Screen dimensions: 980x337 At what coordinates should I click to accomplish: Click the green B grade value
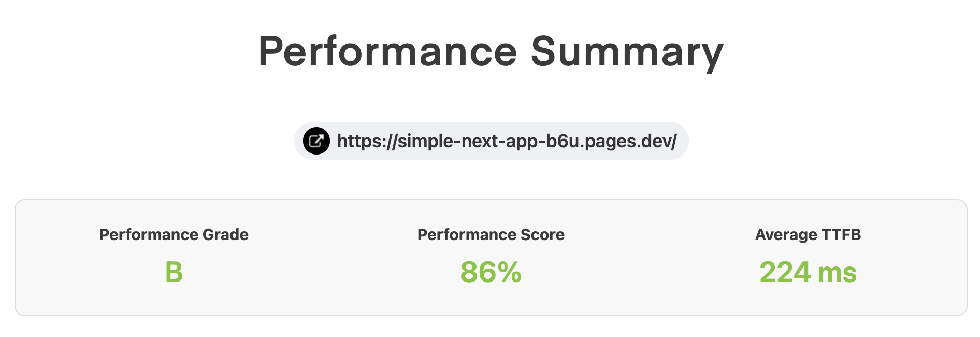click(x=174, y=272)
